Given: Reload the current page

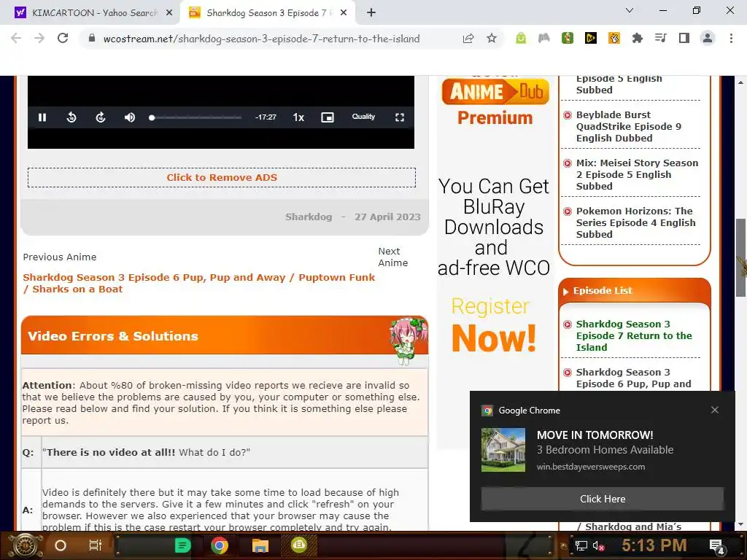Looking at the screenshot, I should pos(63,39).
